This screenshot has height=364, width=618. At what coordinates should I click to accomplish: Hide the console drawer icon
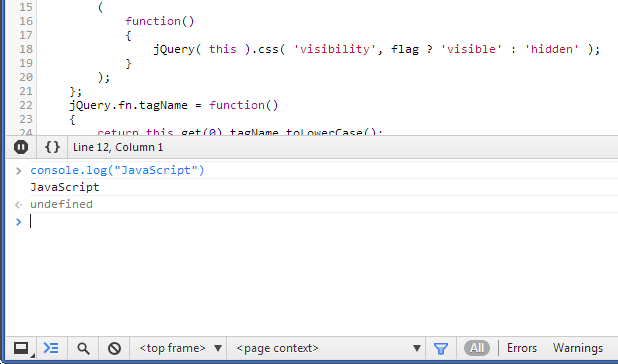point(51,348)
